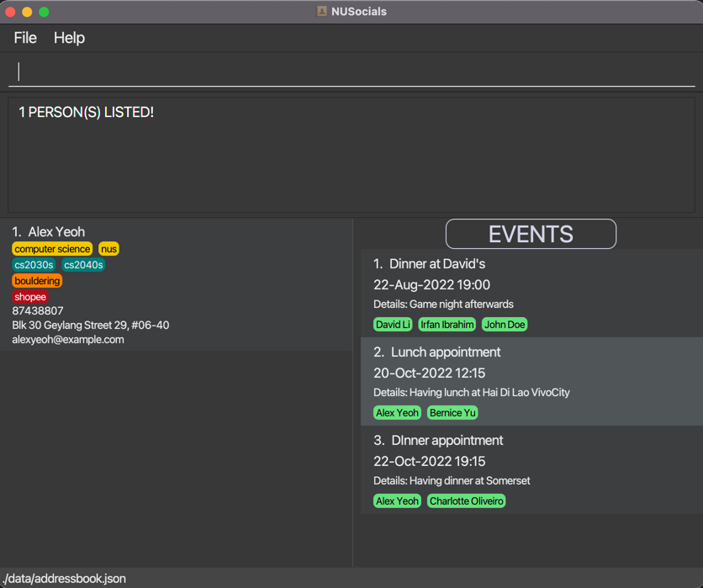Select the 'nus' tag
The image size is (703, 588).
(x=108, y=249)
